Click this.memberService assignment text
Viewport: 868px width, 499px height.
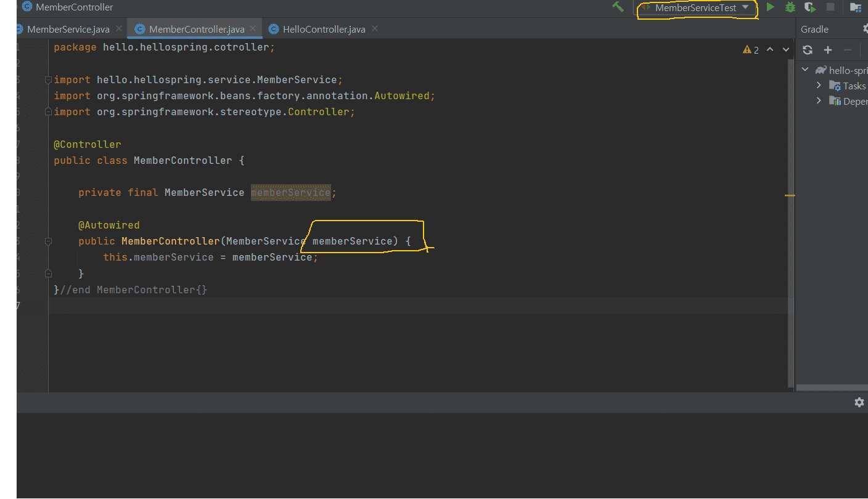[x=158, y=257]
